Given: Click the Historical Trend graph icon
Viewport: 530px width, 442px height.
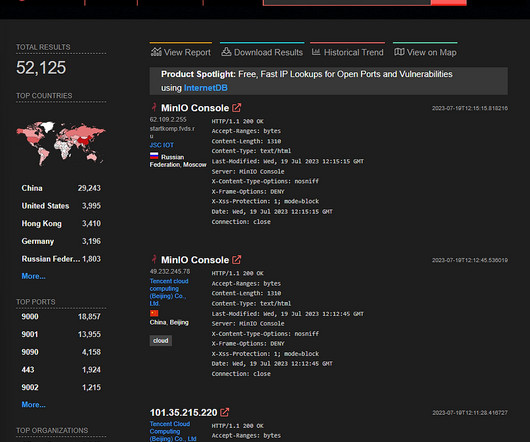Looking at the screenshot, I should [x=316, y=52].
